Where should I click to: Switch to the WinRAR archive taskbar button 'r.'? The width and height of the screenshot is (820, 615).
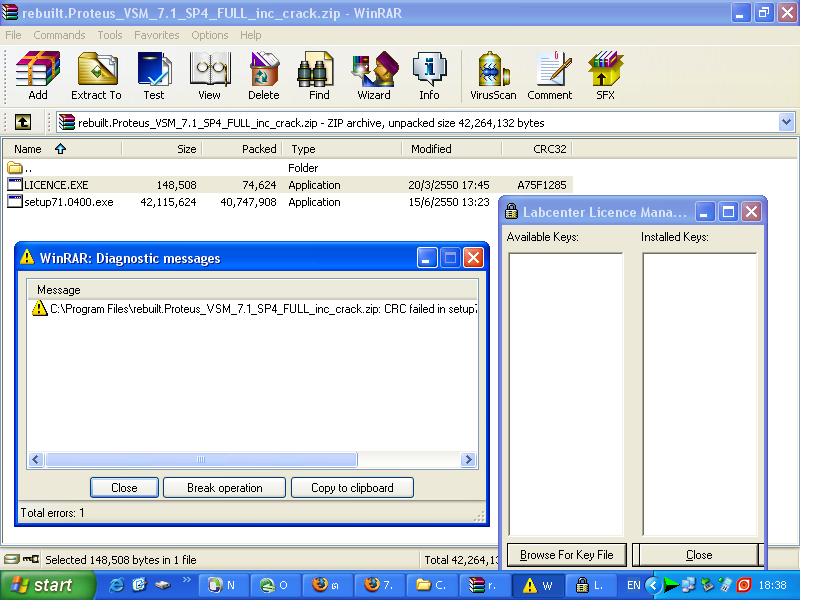485,585
